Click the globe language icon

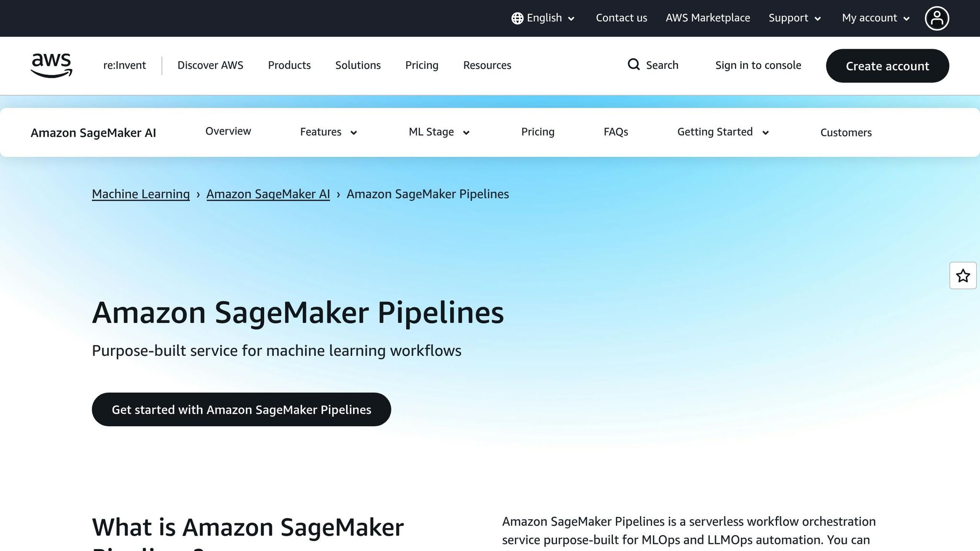[x=517, y=18]
